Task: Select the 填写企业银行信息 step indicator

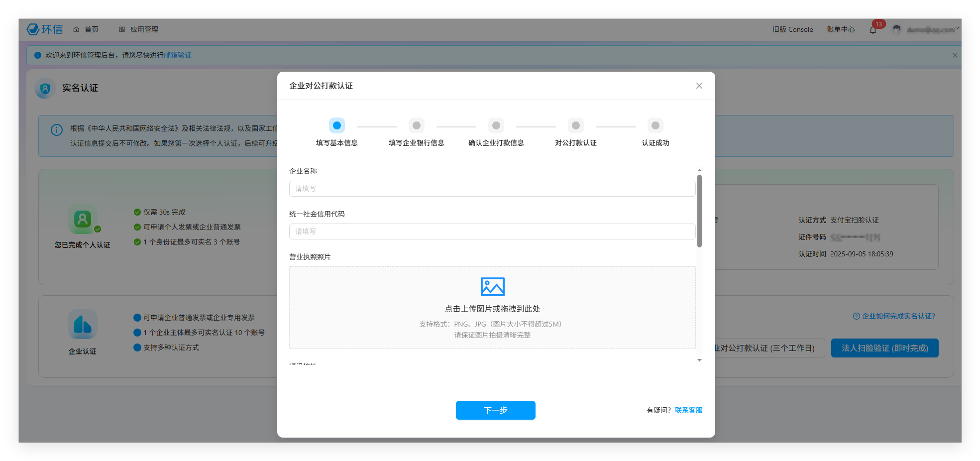Action: (x=417, y=125)
